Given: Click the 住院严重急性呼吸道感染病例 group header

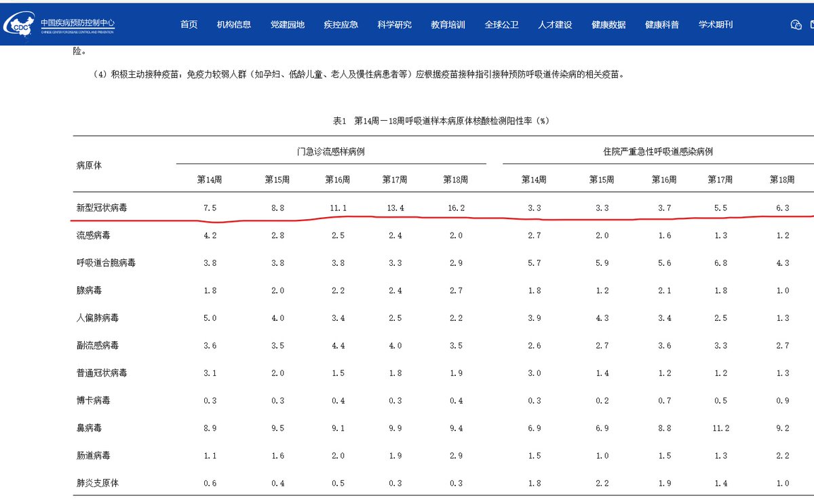Looking at the screenshot, I should [x=658, y=151].
